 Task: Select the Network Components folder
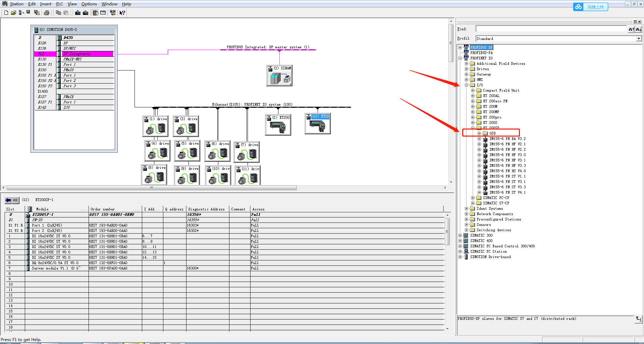pyautogui.click(x=495, y=214)
